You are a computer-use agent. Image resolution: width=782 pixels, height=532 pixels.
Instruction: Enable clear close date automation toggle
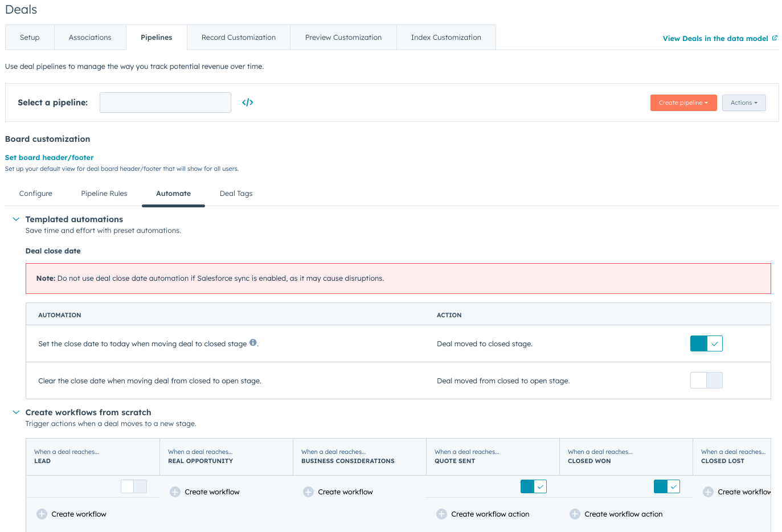click(x=706, y=380)
